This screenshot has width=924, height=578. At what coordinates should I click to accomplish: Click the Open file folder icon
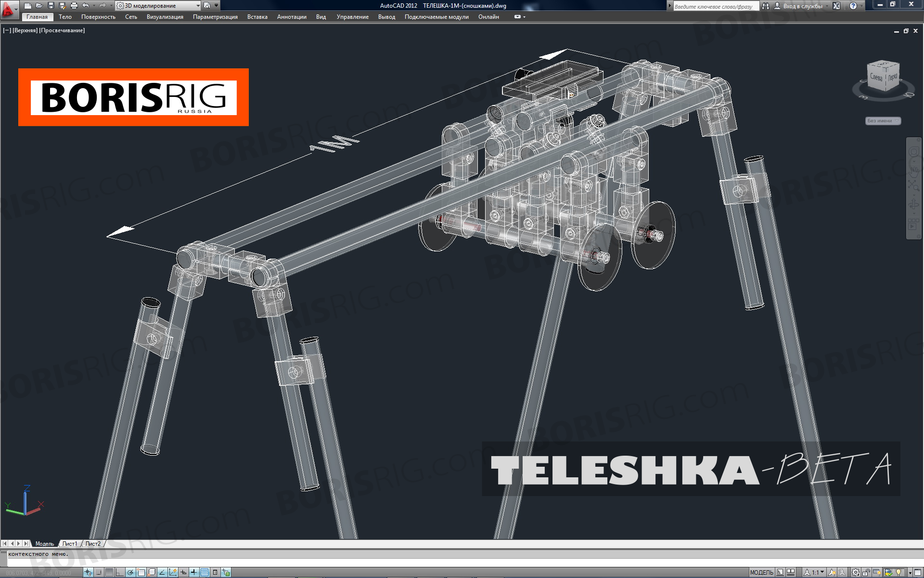[x=39, y=6]
